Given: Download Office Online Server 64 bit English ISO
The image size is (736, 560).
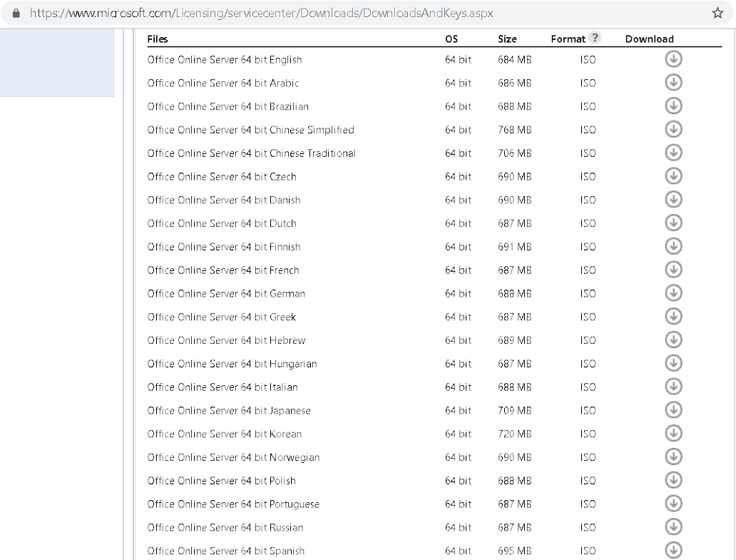Looking at the screenshot, I should pyautogui.click(x=673, y=59).
